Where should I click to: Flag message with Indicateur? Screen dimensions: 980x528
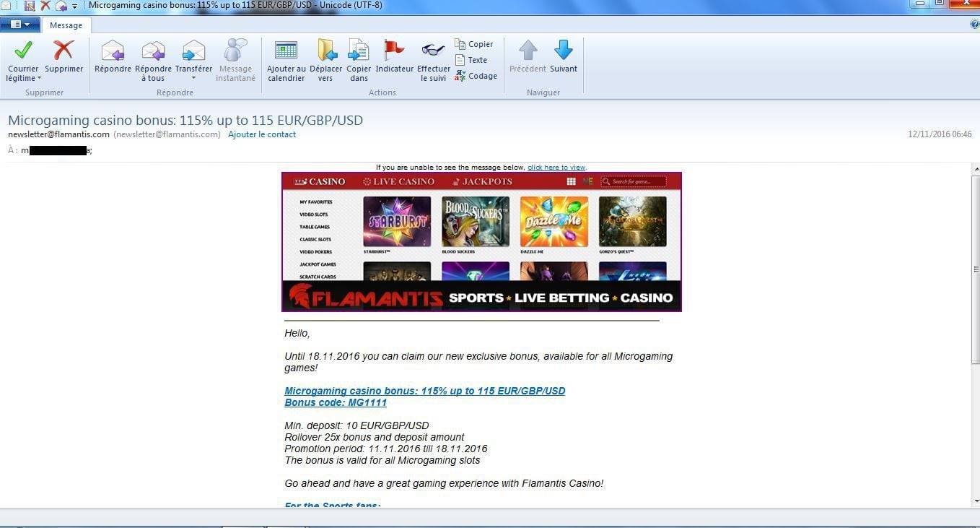coord(395,56)
